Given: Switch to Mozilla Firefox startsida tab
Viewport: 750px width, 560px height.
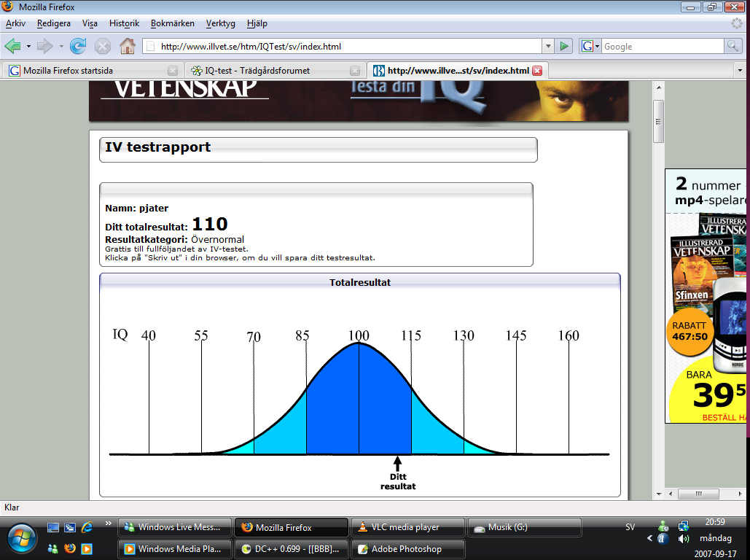Looking at the screenshot, I should (87, 71).
